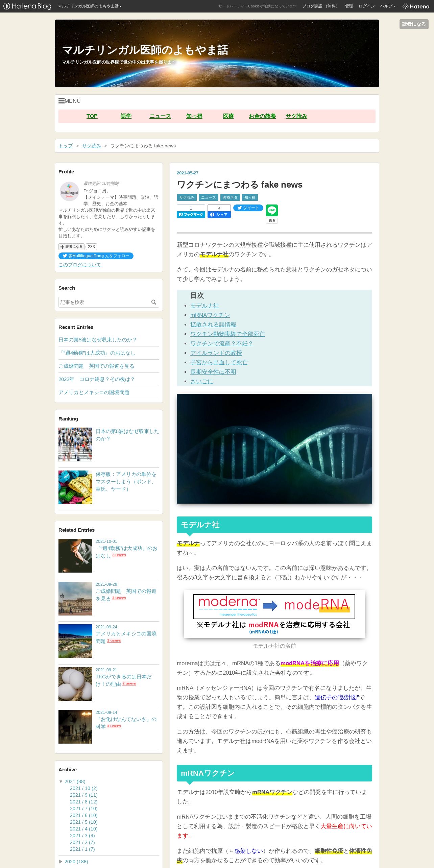Click the Twitter ツイート button
The width and height of the screenshot is (434, 868).
click(248, 208)
